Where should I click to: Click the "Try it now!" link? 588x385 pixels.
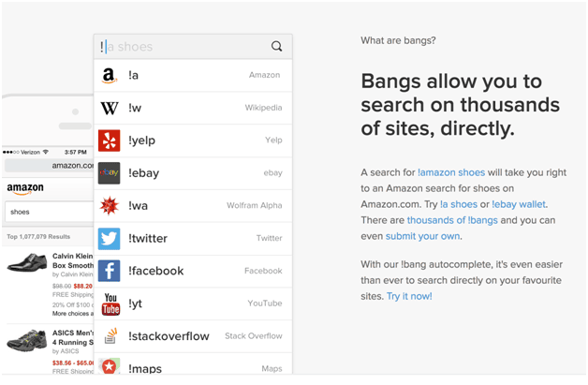coord(409,296)
